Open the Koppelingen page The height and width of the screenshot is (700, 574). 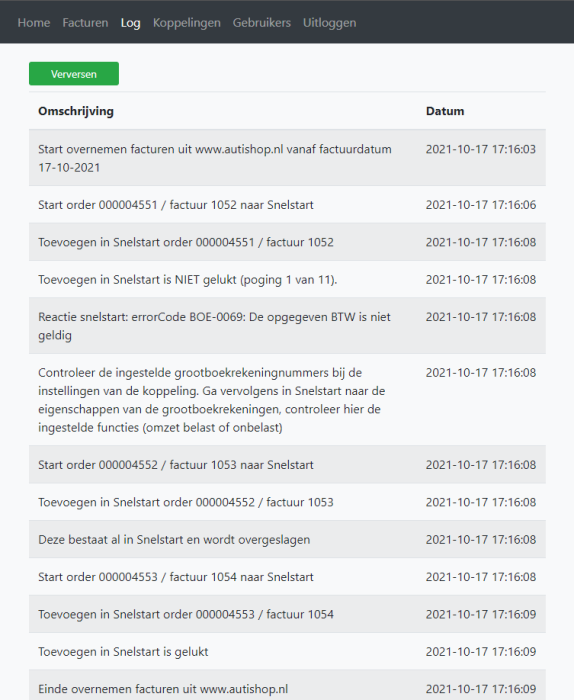click(x=187, y=23)
